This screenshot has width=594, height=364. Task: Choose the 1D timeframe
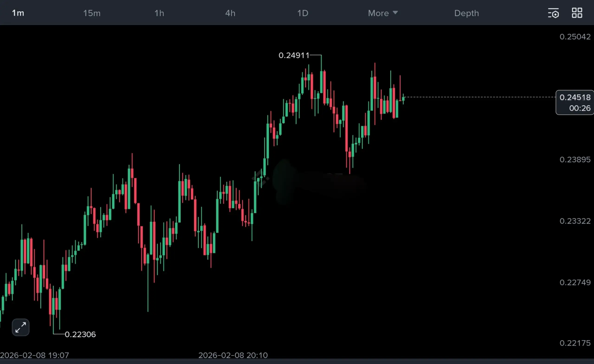[303, 13]
